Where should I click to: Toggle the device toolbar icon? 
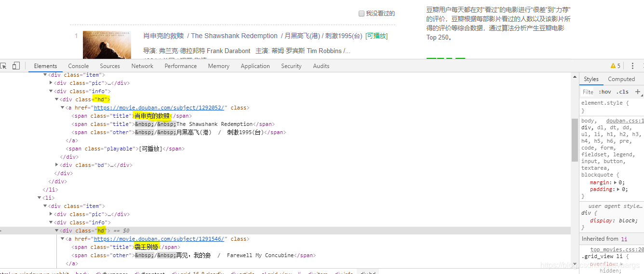16,66
